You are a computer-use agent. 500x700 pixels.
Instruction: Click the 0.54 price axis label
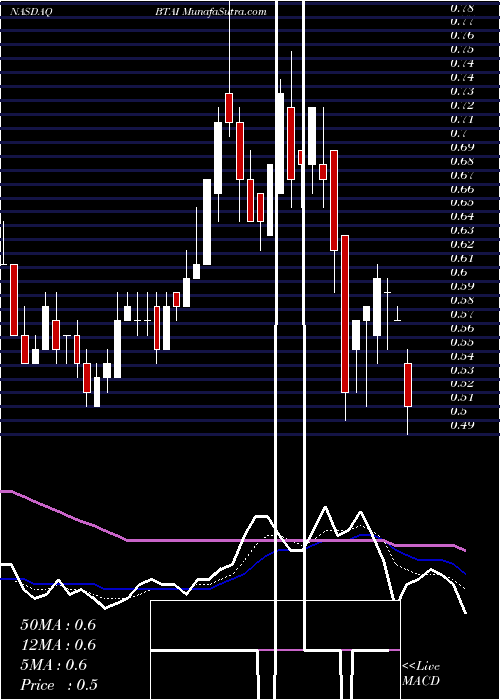point(462,356)
